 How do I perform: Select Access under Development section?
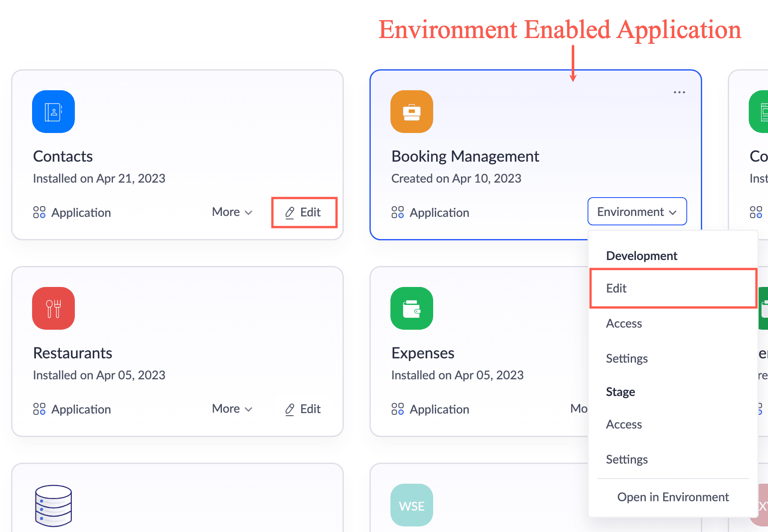pos(624,323)
